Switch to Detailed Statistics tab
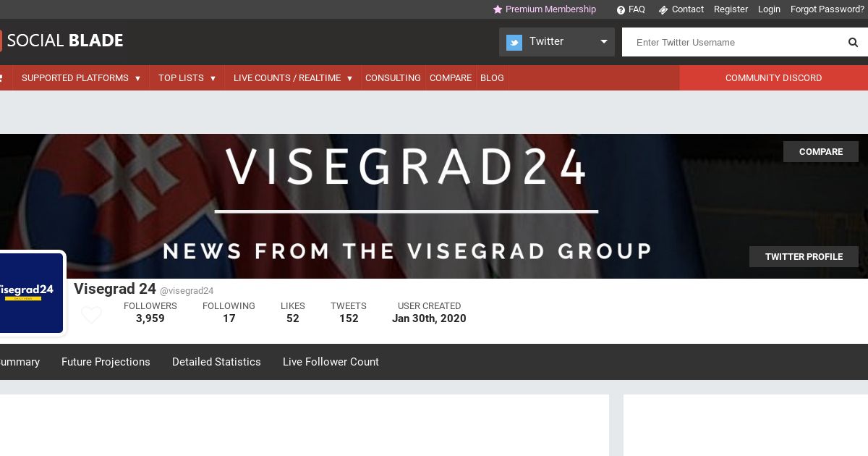The width and height of the screenshot is (868, 456). 216,362
